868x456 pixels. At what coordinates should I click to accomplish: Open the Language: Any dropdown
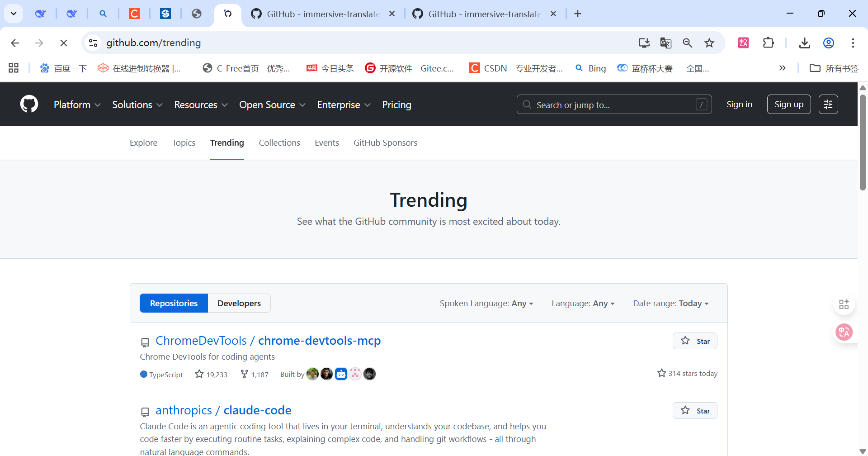point(583,303)
